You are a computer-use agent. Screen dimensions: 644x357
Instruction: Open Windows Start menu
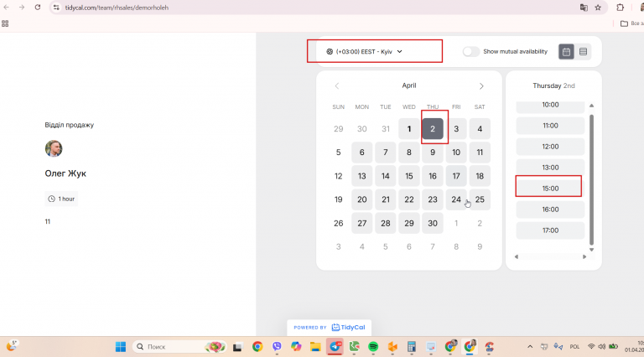coord(121,347)
